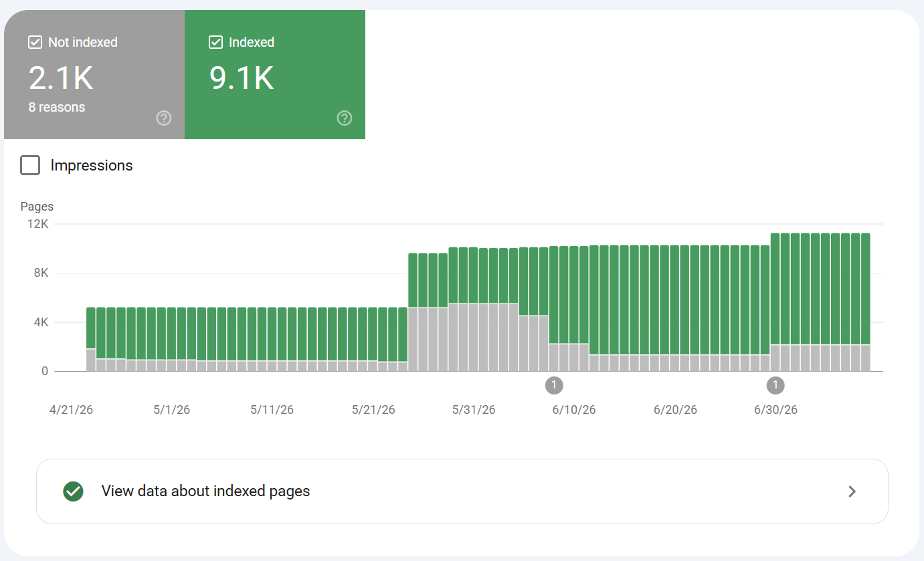Enable the Impressions checkbox
924x561 pixels.
point(30,165)
